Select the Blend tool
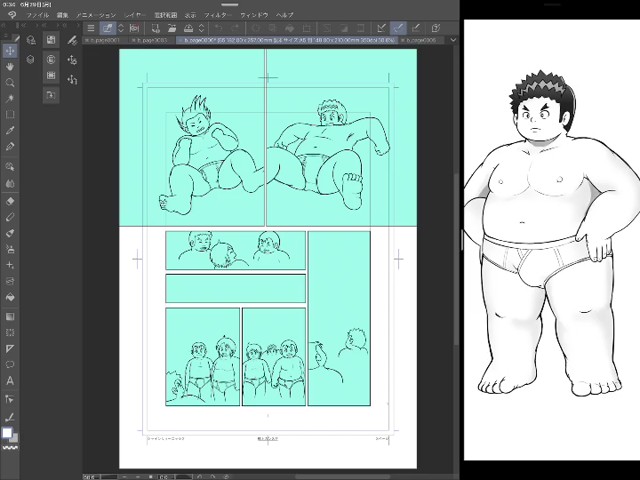This screenshot has height=480, width=640. (10, 183)
